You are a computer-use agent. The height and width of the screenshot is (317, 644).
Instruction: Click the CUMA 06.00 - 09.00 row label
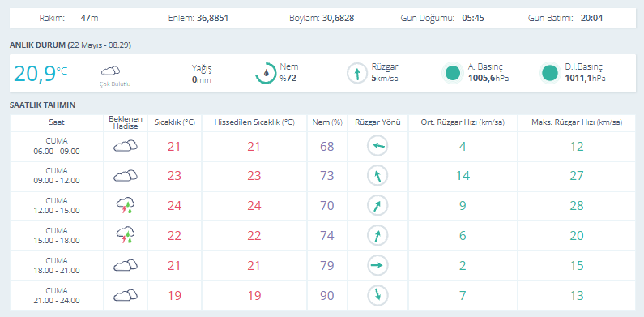pos(57,146)
